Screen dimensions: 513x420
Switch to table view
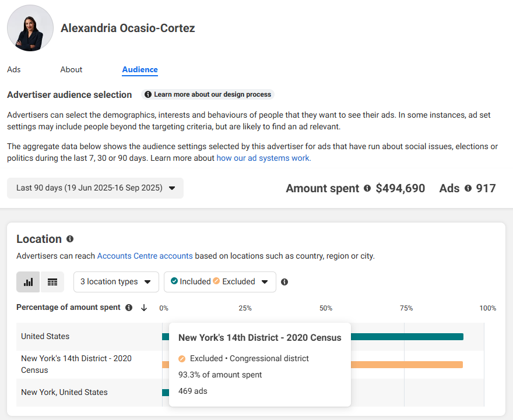click(52, 282)
